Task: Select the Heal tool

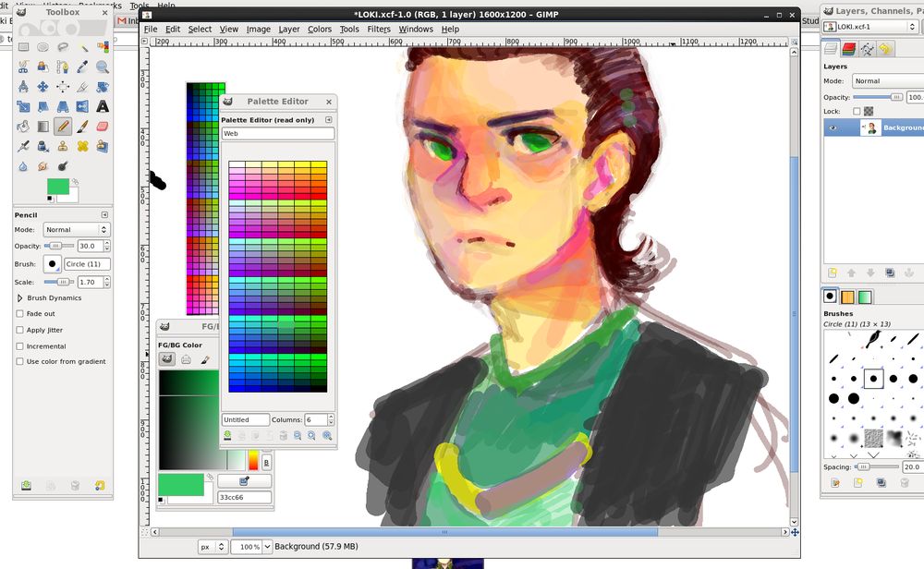Action: coord(82,146)
